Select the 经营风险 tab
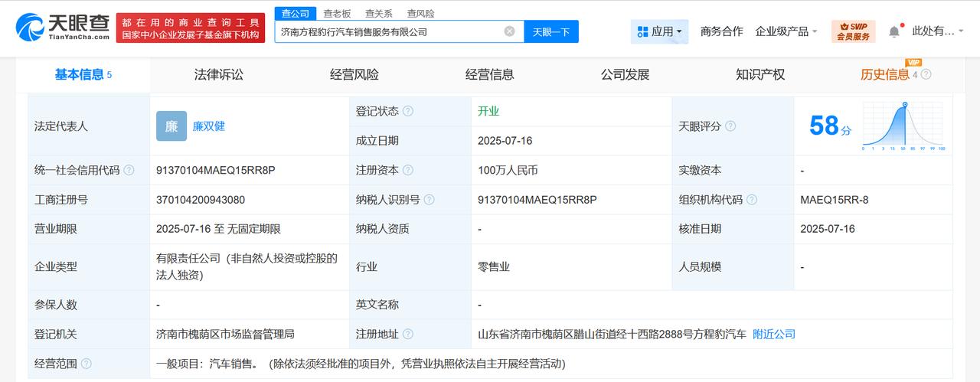The height and width of the screenshot is (382, 980). pyautogui.click(x=354, y=74)
